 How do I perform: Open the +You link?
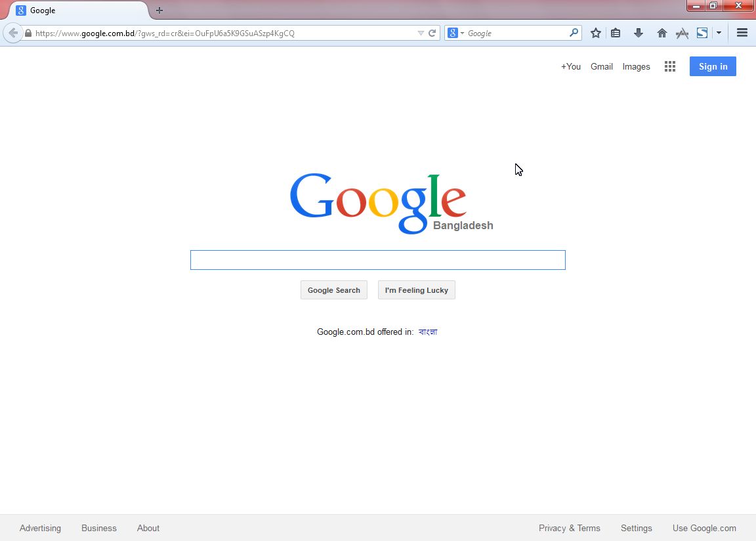pos(570,66)
